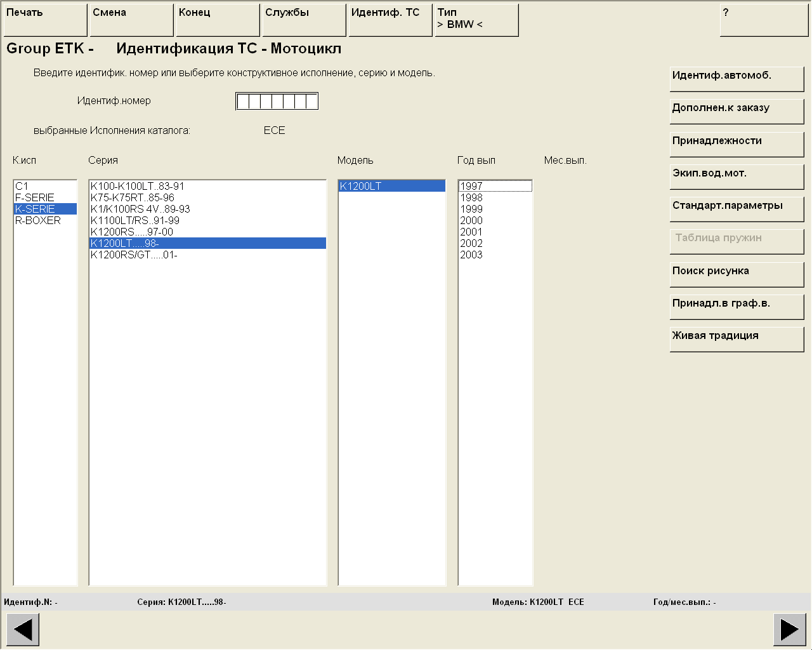Open the Службы menu
The width and height of the screenshot is (812, 650).
tap(304, 20)
